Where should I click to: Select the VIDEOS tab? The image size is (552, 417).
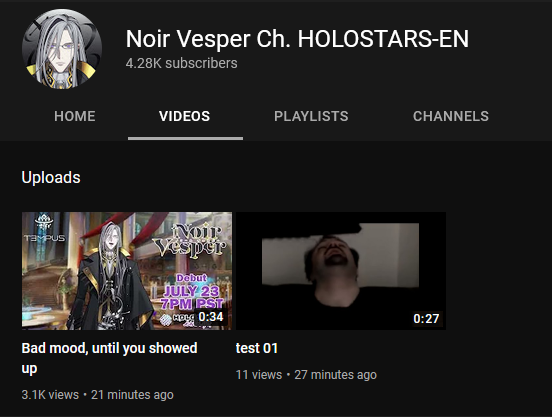pos(184,116)
